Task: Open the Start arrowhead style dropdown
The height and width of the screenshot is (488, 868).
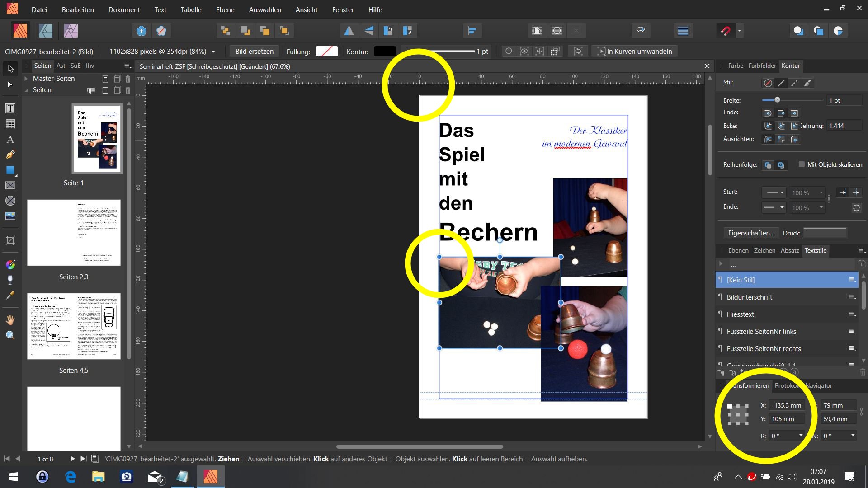Action: coord(774,192)
